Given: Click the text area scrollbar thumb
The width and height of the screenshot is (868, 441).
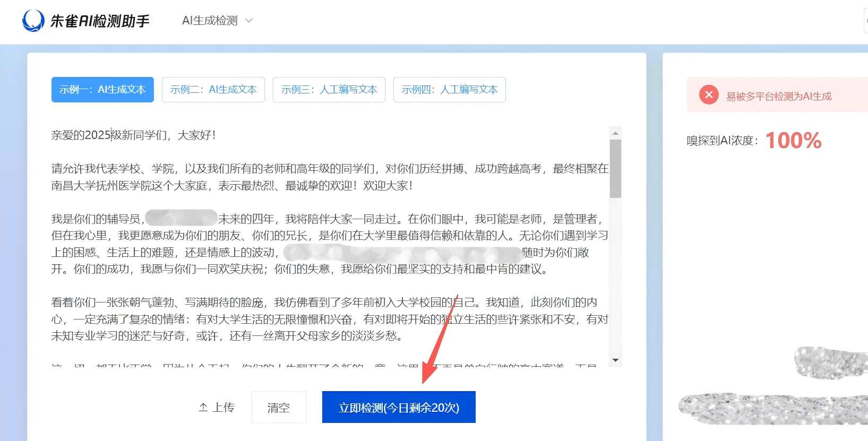Looking at the screenshot, I should tap(615, 169).
